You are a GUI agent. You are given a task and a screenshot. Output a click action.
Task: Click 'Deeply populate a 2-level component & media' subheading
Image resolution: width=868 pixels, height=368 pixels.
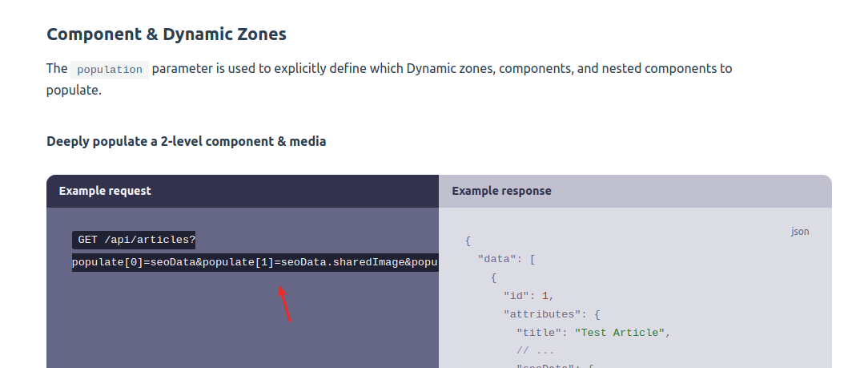point(186,141)
